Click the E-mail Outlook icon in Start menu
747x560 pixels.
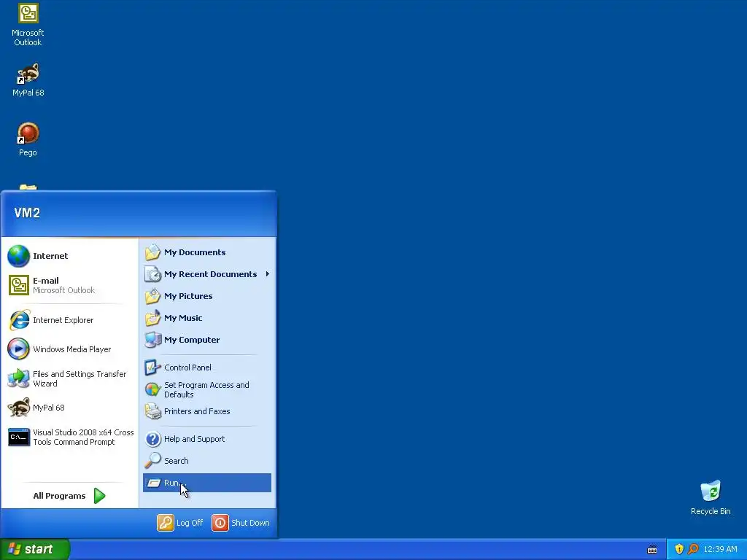(18, 285)
